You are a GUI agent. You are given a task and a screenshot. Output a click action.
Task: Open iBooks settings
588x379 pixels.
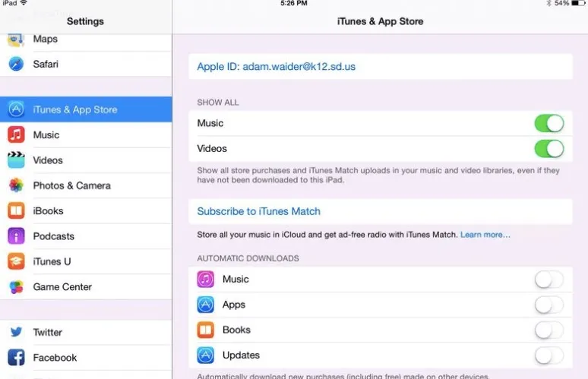(86, 210)
